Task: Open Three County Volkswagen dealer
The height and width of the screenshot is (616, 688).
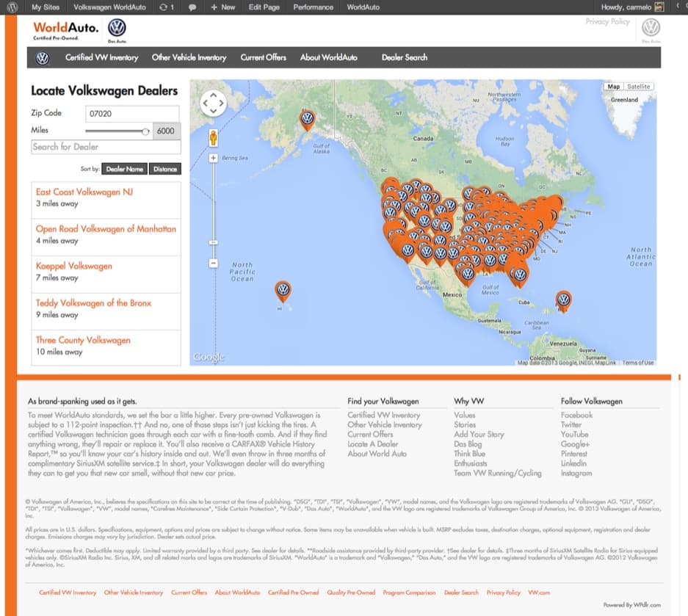Action: (83, 341)
